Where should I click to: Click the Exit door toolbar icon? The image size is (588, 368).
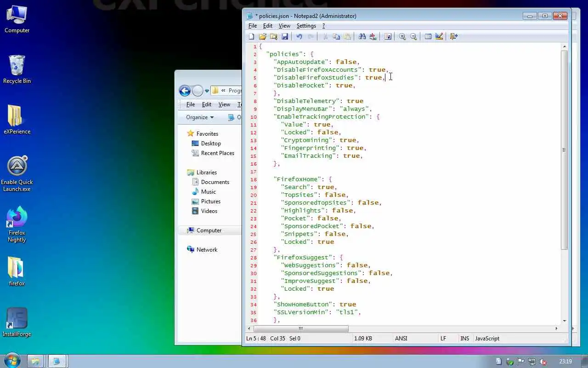(x=454, y=36)
